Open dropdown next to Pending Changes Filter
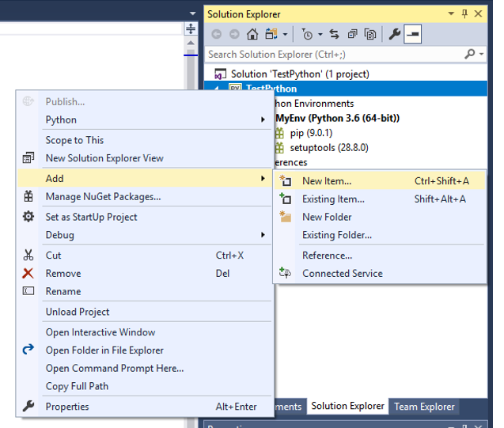 click(320, 34)
